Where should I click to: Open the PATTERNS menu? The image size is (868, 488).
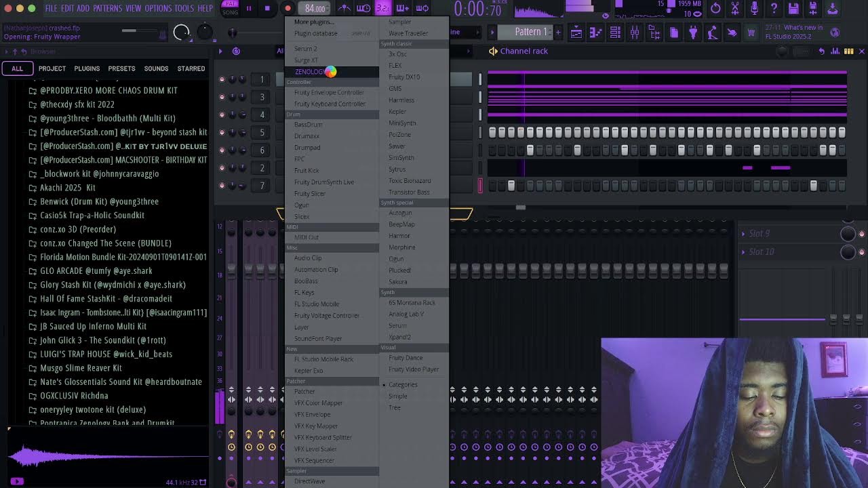(107, 8)
